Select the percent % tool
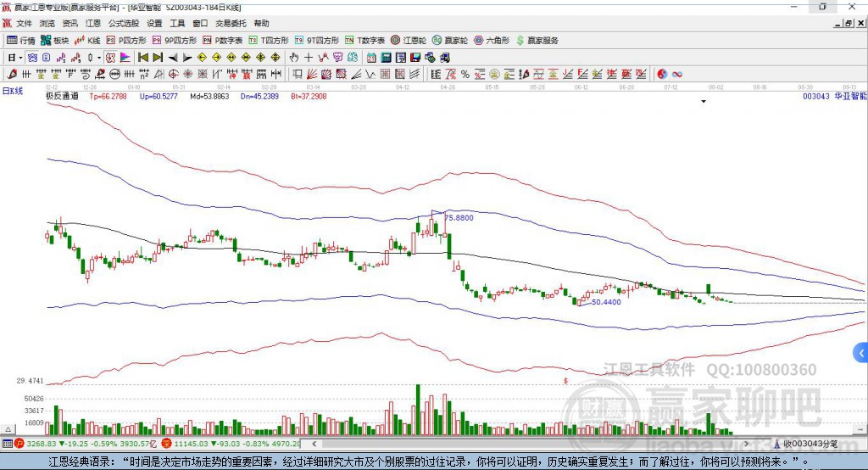 (x=465, y=74)
